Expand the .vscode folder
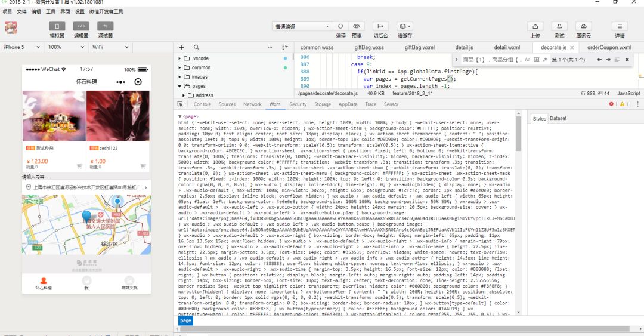The width and height of the screenshot is (644, 336). click(x=179, y=58)
